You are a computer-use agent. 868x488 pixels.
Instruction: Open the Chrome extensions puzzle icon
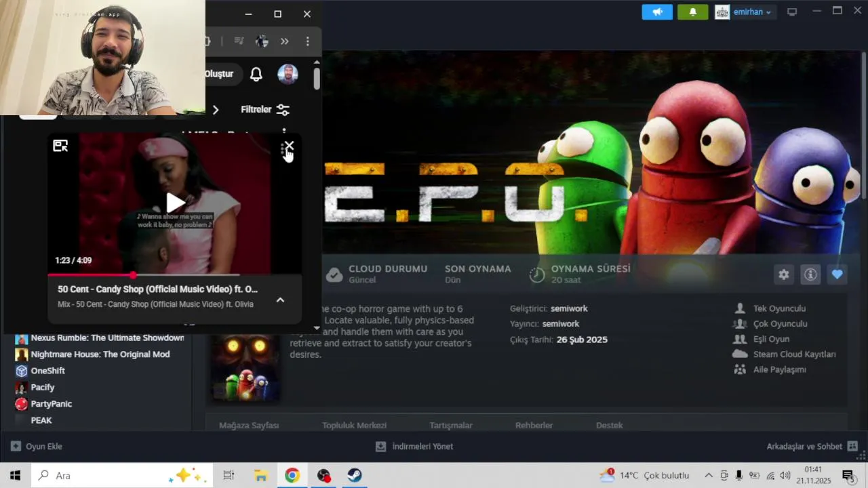208,41
